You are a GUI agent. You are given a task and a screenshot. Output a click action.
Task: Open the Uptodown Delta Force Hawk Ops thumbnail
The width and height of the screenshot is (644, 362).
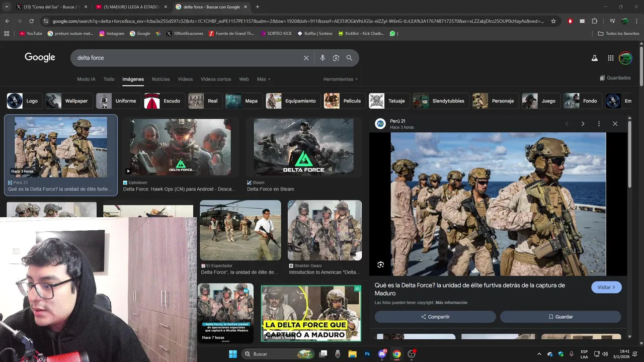(180, 147)
